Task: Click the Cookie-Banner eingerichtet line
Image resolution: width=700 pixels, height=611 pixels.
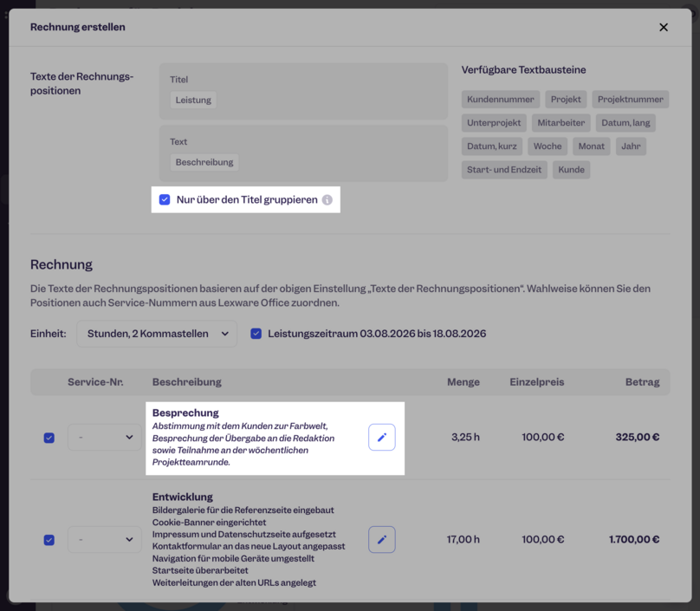Action: (209, 522)
